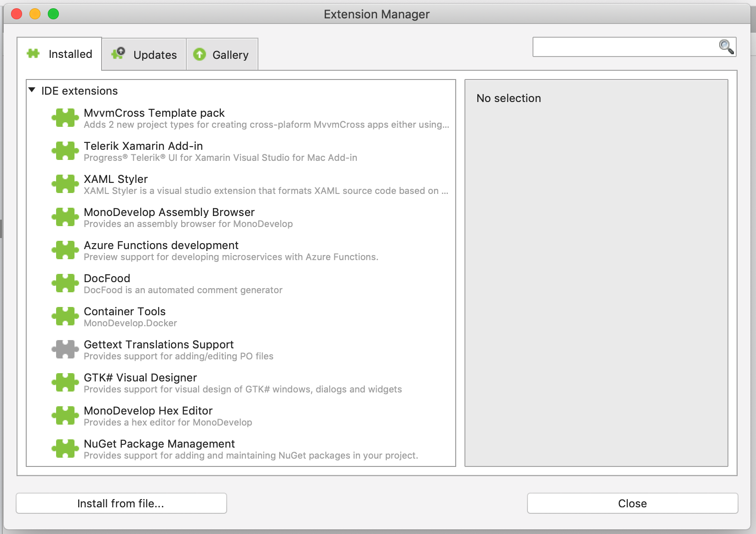Click the MonoDevelop.Docker description text
Screen dimensions: 756x534
click(130, 323)
